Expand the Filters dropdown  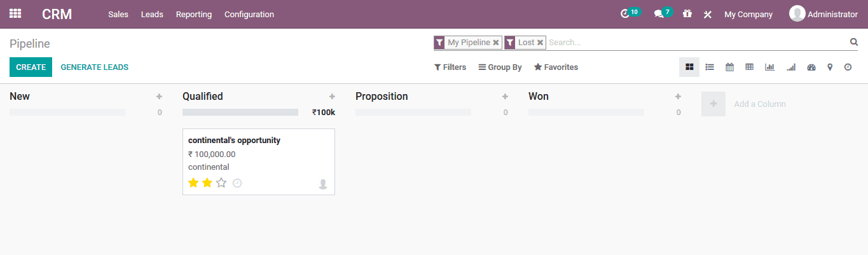click(x=450, y=67)
